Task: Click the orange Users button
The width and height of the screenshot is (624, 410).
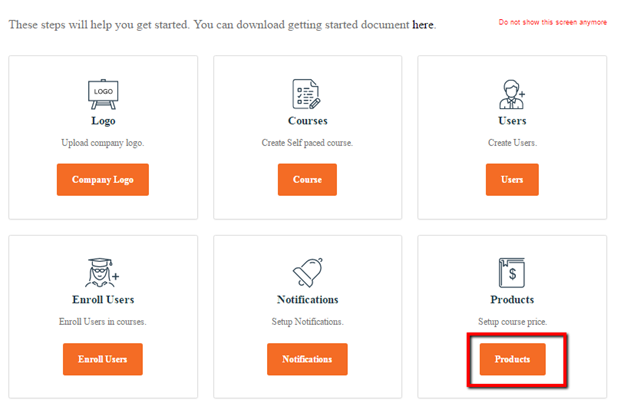Action: pyautogui.click(x=512, y=180)
